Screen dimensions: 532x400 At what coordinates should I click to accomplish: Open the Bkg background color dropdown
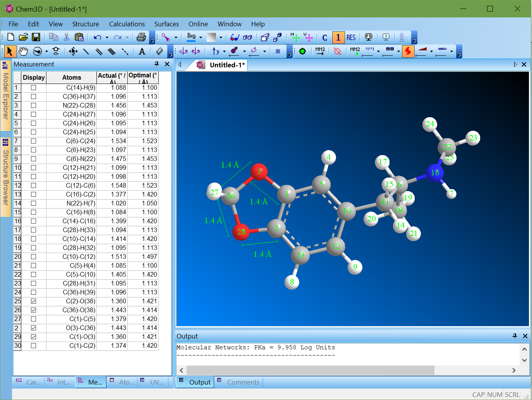click(201, 38)
